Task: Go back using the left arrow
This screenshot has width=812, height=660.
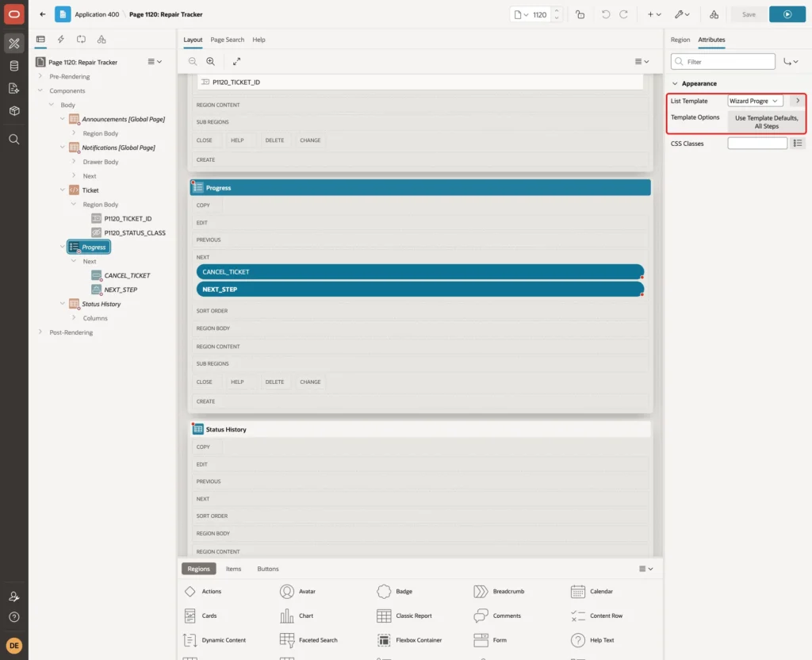Action: [x=43, y=14]
